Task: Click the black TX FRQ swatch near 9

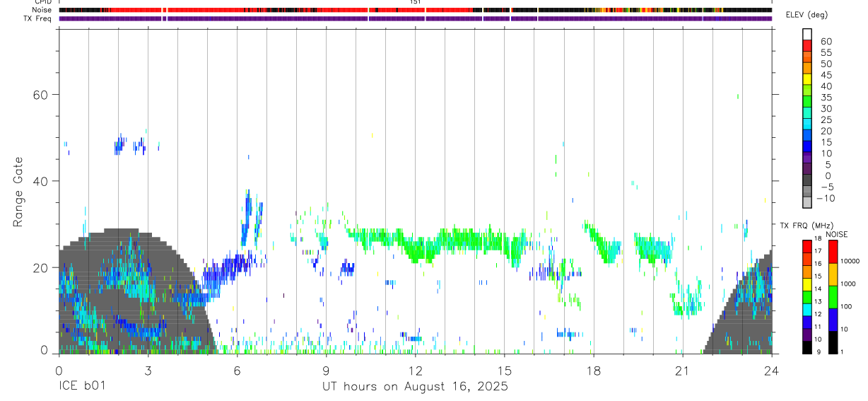Action: 807,347
